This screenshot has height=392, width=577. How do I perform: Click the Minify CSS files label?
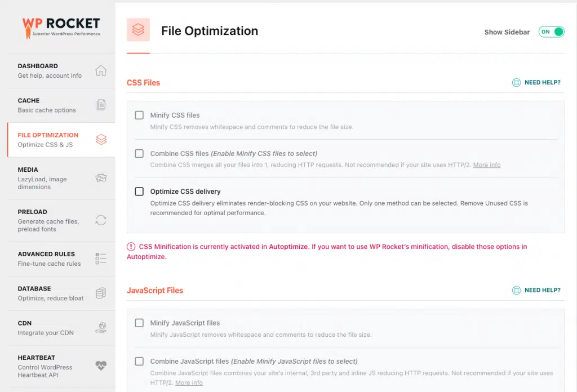coord(175,115)
